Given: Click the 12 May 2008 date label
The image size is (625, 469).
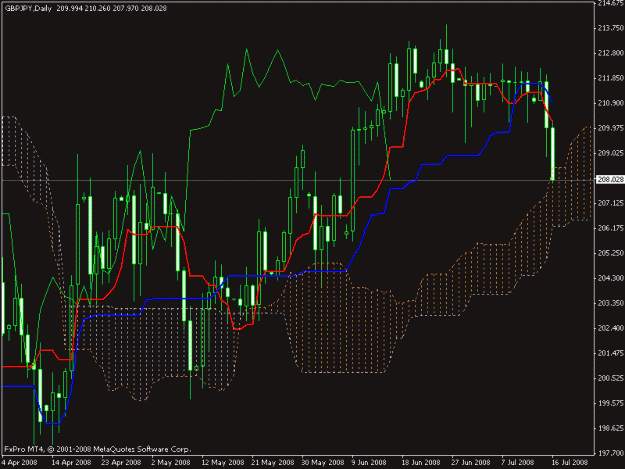Looking at the screenshot, I should click(x=222, y=463).
